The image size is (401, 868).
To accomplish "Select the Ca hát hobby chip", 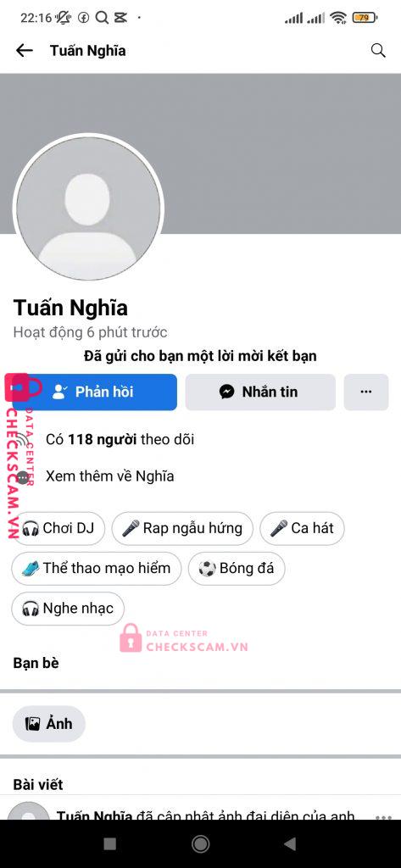I will [x=302, y=528].
